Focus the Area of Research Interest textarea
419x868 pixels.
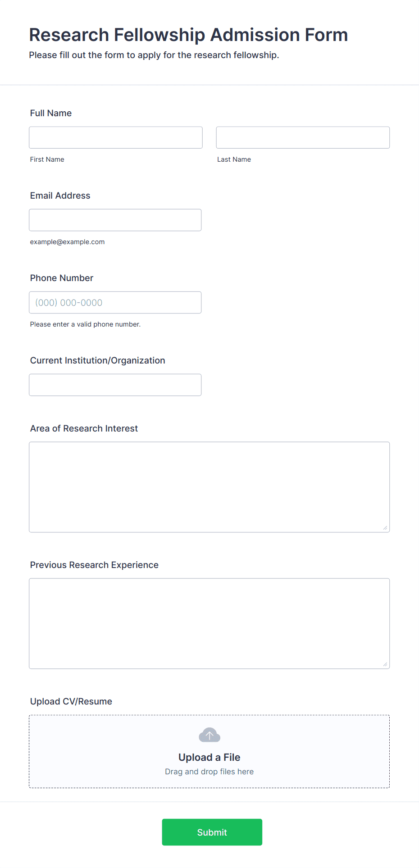[209, 487]
